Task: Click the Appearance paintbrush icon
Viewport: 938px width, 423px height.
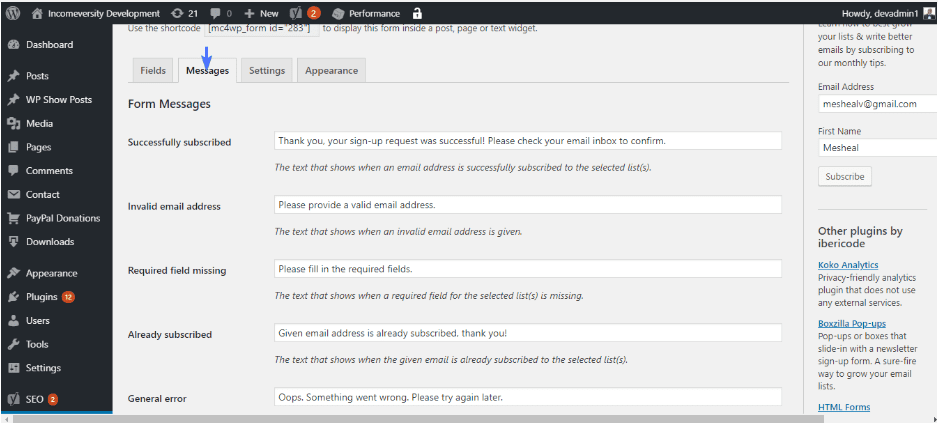Action: click(14, 273)
